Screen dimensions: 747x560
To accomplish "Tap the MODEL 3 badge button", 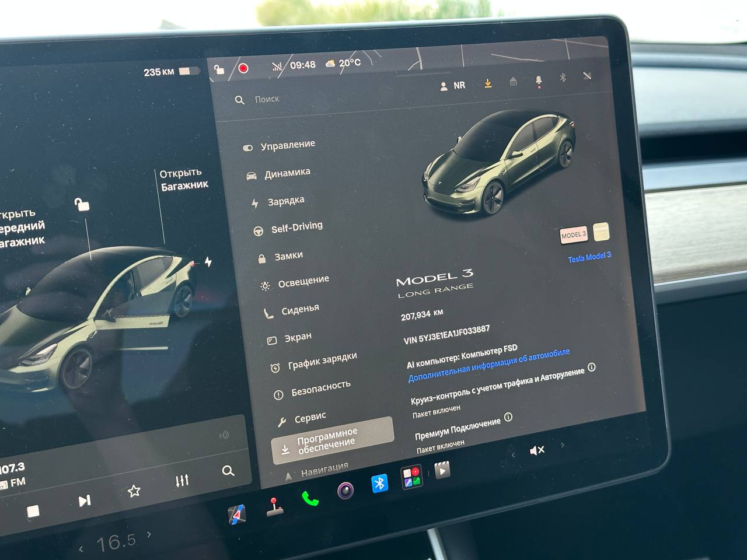I will point(573,235).
